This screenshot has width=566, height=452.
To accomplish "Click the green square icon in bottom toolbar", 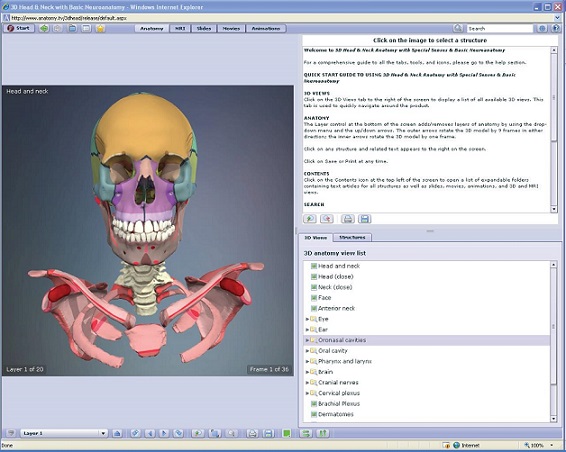I will (287, 433).
